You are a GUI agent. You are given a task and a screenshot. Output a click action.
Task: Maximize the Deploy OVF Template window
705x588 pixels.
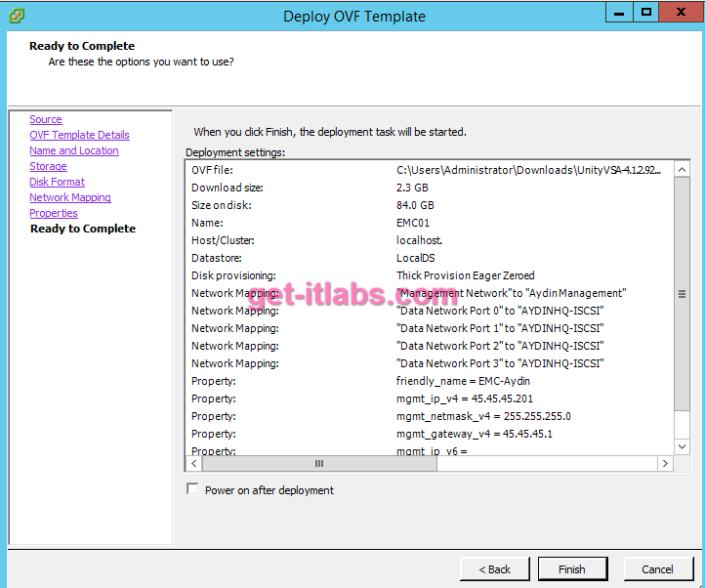[x=645, y=13]
